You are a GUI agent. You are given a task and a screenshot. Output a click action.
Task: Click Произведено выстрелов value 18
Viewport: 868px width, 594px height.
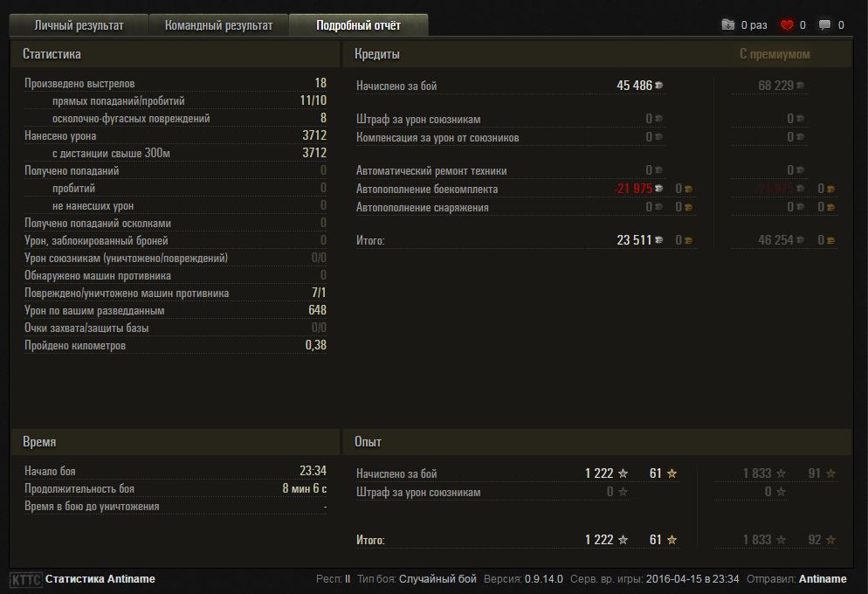tap(320, 83)
